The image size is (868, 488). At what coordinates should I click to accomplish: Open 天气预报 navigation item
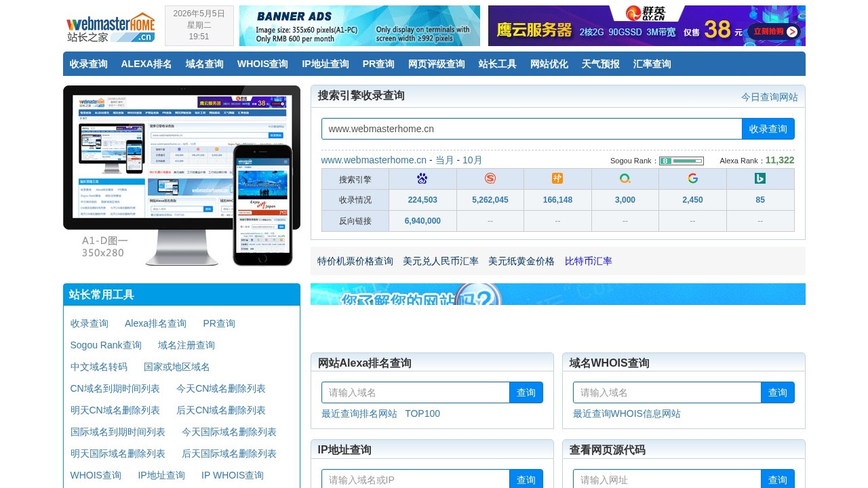(601, 64)
